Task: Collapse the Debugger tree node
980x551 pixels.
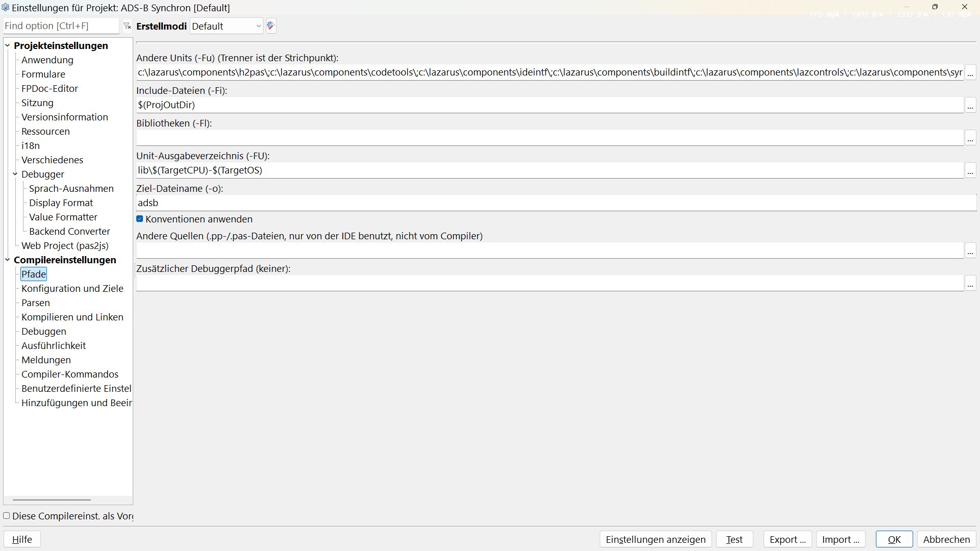Action: [15, 174]
